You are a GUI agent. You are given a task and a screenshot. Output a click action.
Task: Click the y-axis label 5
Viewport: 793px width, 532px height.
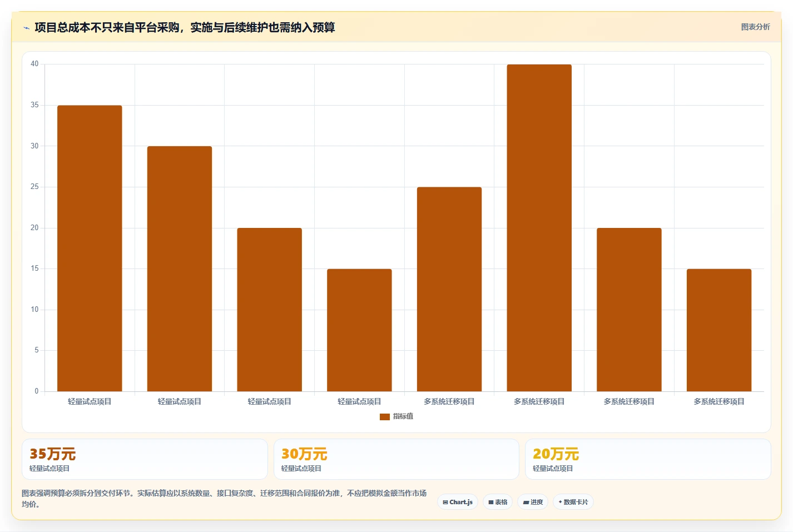coord(37,350)
